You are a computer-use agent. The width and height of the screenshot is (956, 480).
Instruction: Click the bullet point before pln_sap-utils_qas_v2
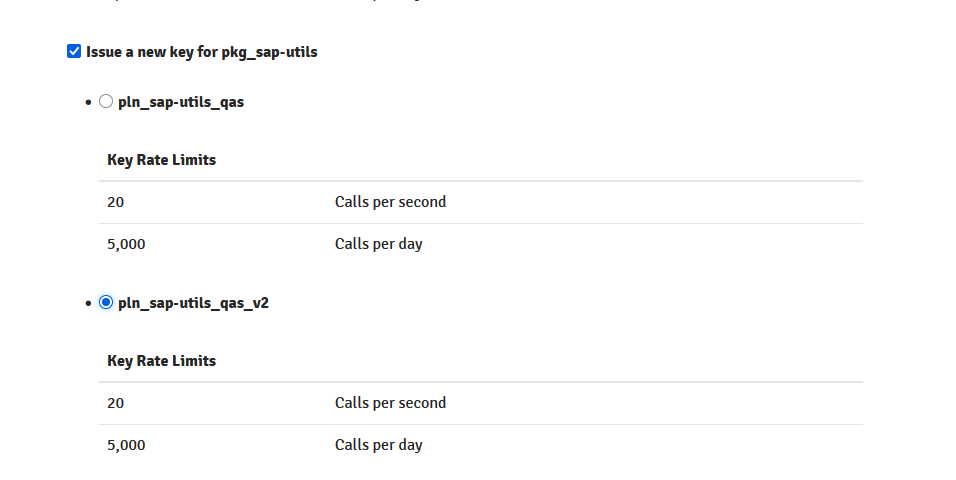coord(89,304)
